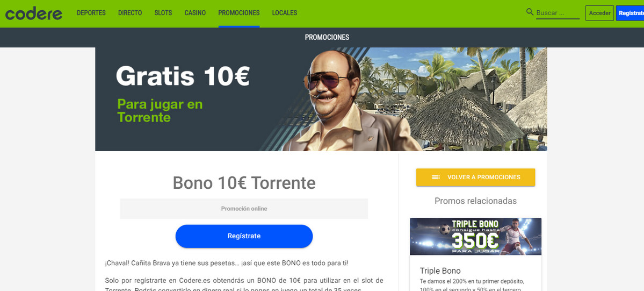Screen dimensions: 644x291
Task: Open the Triple Bono 350€ thumbnail
Action: (475, 237)
